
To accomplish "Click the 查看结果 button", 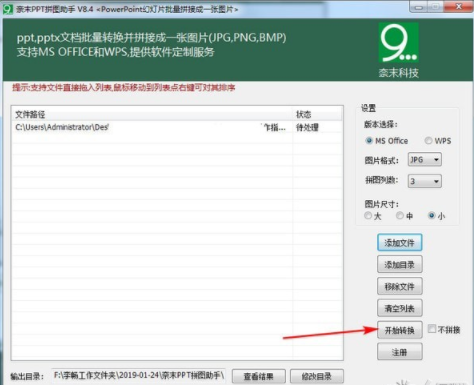I will (259, 377).
